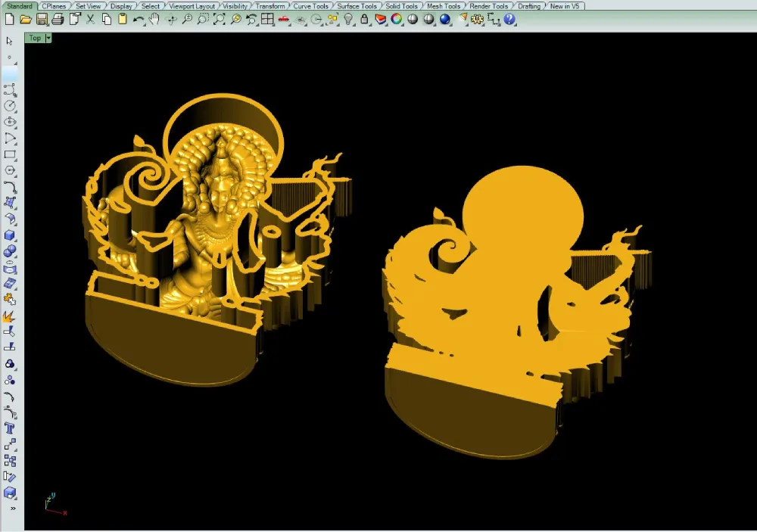Switch to the Display tab
This screenshot has height=532, width=757.
(x=120, y=6)
